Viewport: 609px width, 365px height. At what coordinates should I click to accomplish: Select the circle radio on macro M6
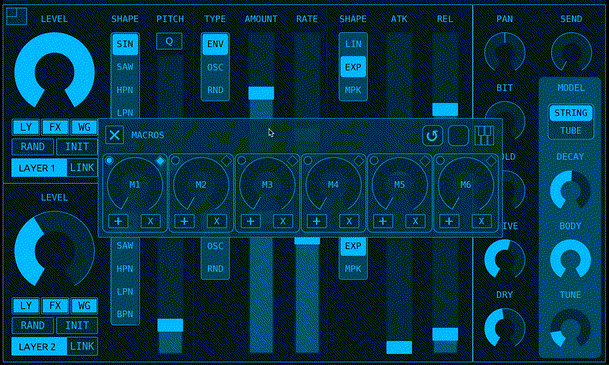pos(440,160)
